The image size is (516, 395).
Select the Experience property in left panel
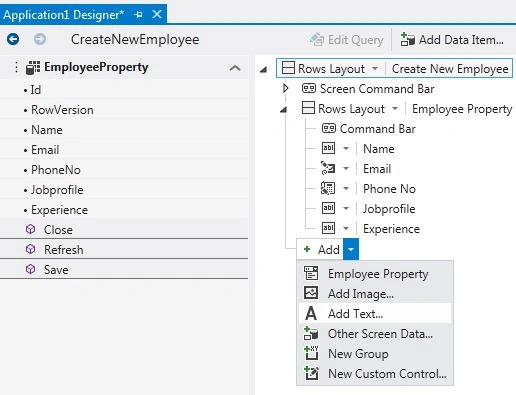click(59, 210)
